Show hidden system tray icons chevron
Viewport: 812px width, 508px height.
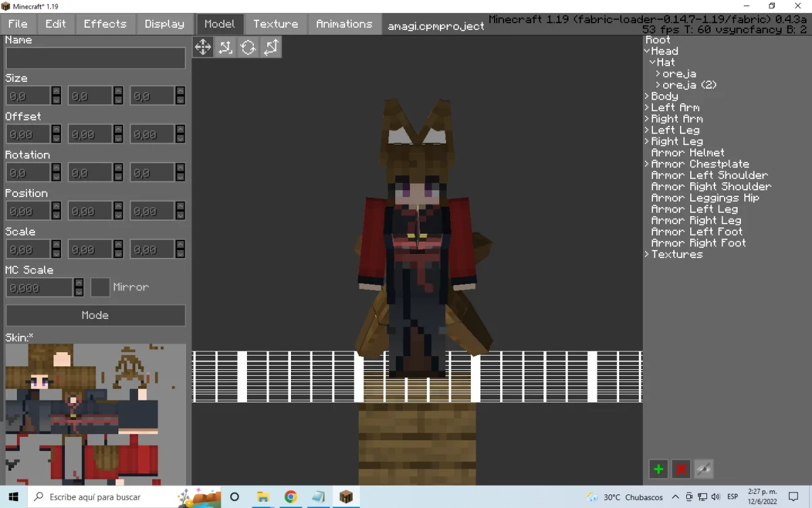(675, 496)
